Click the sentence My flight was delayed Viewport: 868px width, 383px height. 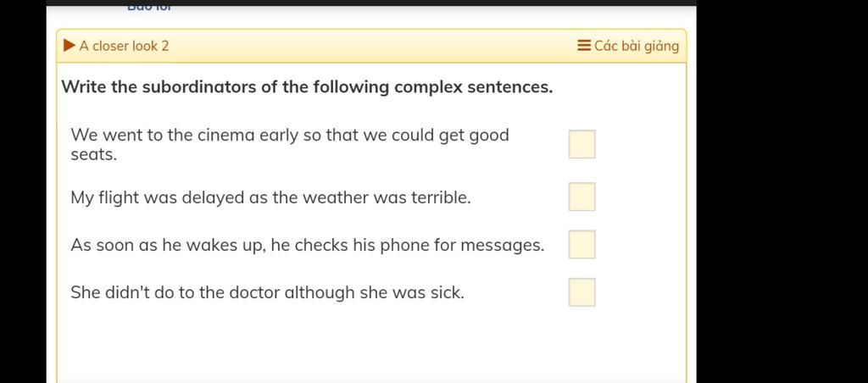coord(270,197)
